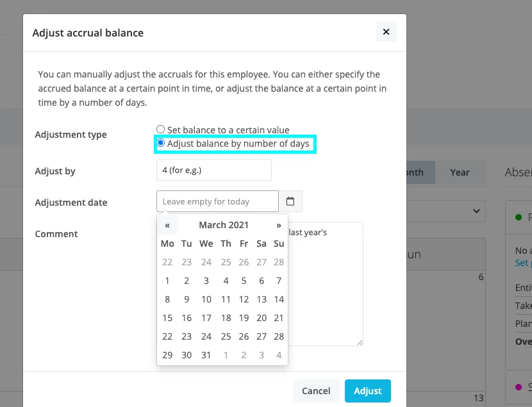Open the calendar picker icon
The width and height of the screenshot is (532, 407).
tap(290, 201)
